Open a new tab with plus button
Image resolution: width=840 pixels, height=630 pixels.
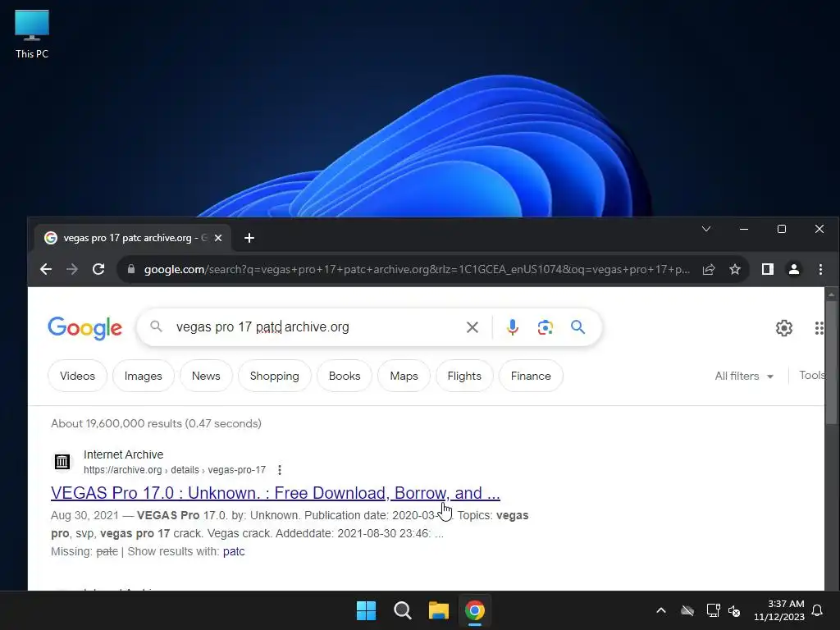249,238
